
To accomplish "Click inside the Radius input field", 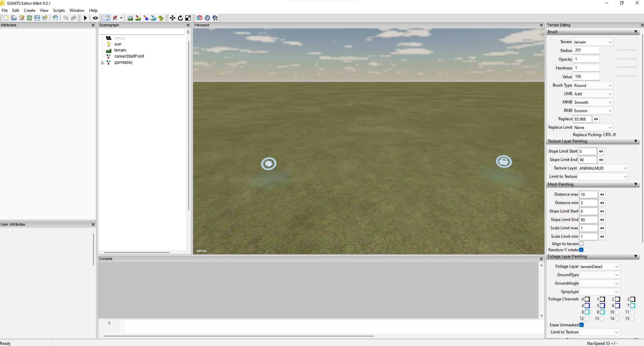I will tap(586, 50).
